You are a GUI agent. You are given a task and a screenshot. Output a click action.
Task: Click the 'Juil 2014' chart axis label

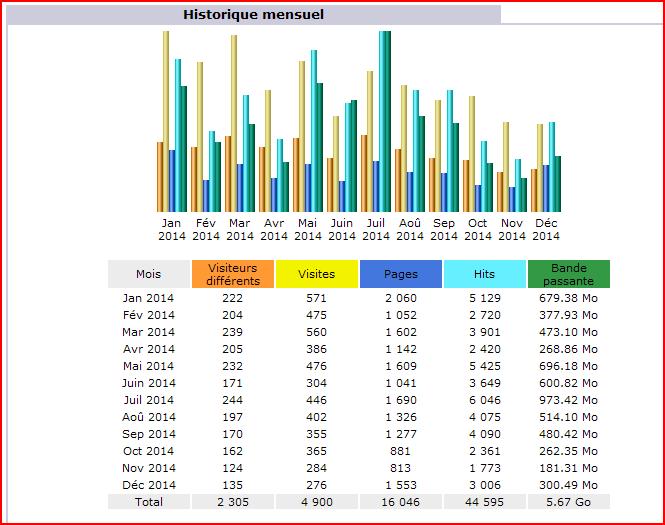pyautogui.click(x=376, y=229)
